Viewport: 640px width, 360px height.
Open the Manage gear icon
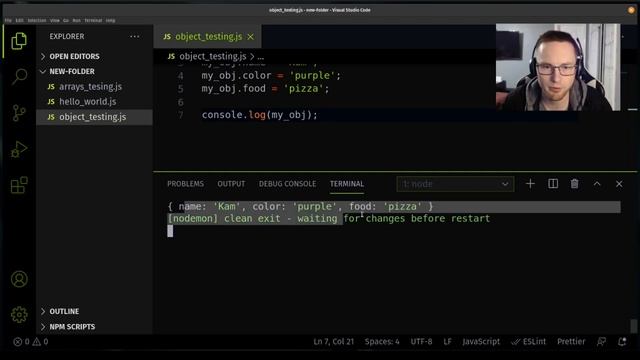(x=19, y=315)
